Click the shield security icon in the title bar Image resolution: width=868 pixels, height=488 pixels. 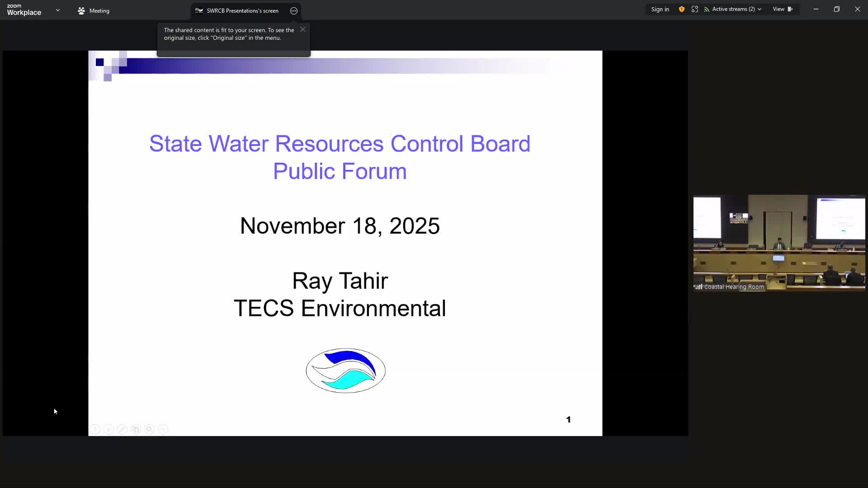click(x=681, y=9)
